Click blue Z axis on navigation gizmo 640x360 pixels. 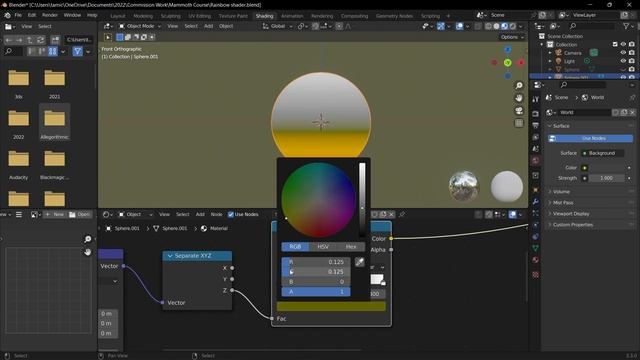(507, 50)
